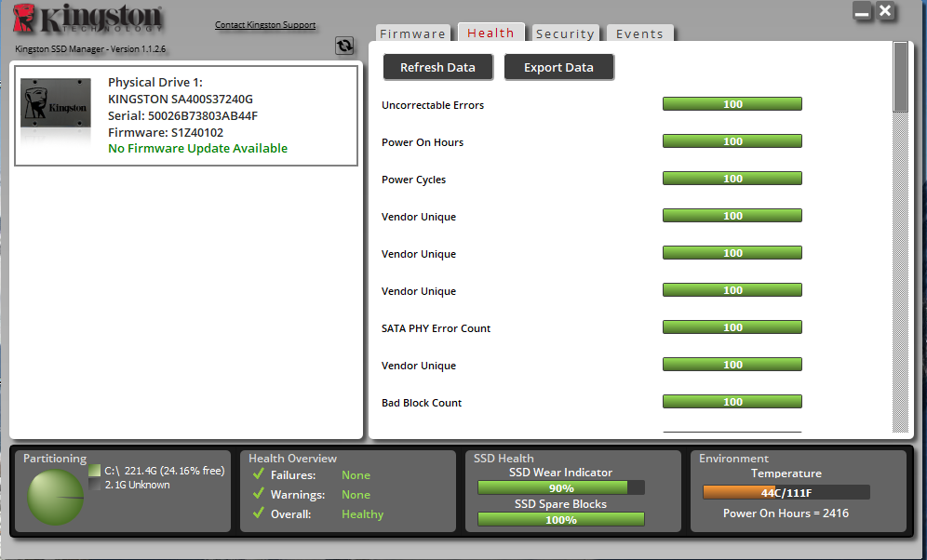Screen dimensions: 927x560
Task: Click 'Power On Hours' attribute label
Action: (x=423, y=142)
